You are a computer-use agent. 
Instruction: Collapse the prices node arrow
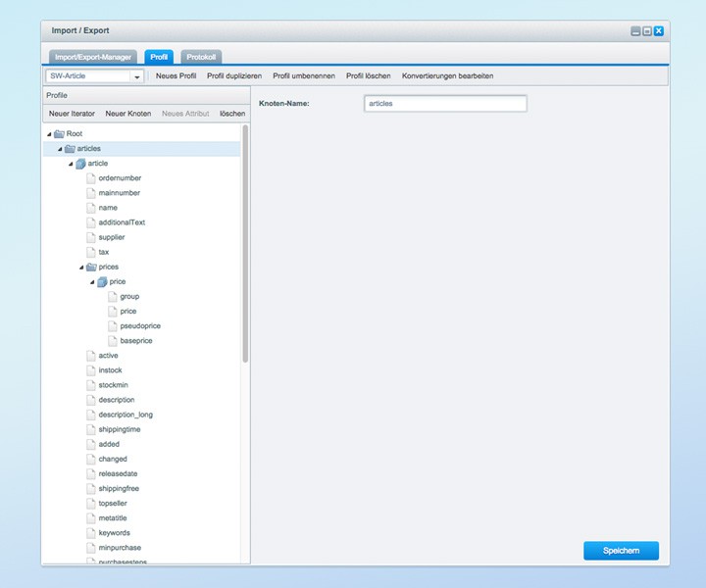(x=81, y=267)
